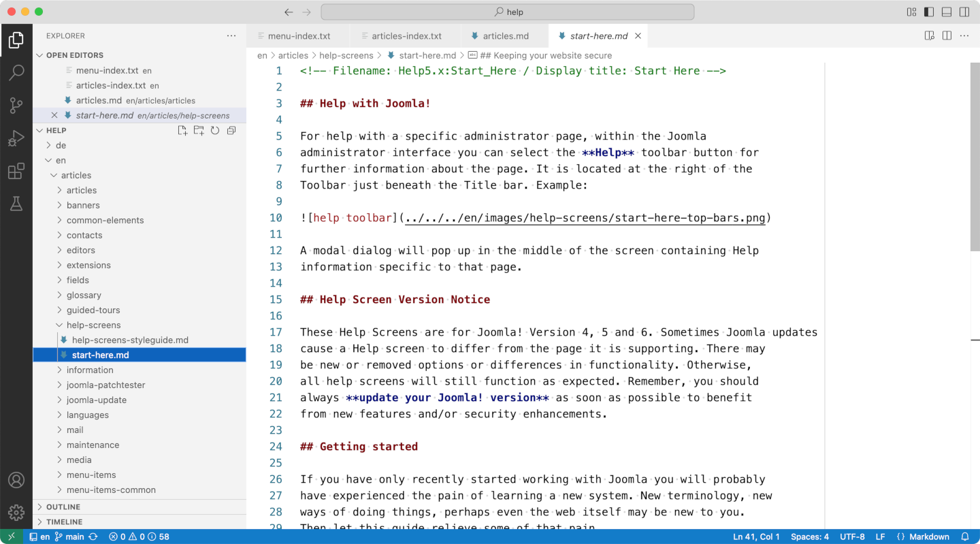Collapse all folders in Explorer

[231, 131]
